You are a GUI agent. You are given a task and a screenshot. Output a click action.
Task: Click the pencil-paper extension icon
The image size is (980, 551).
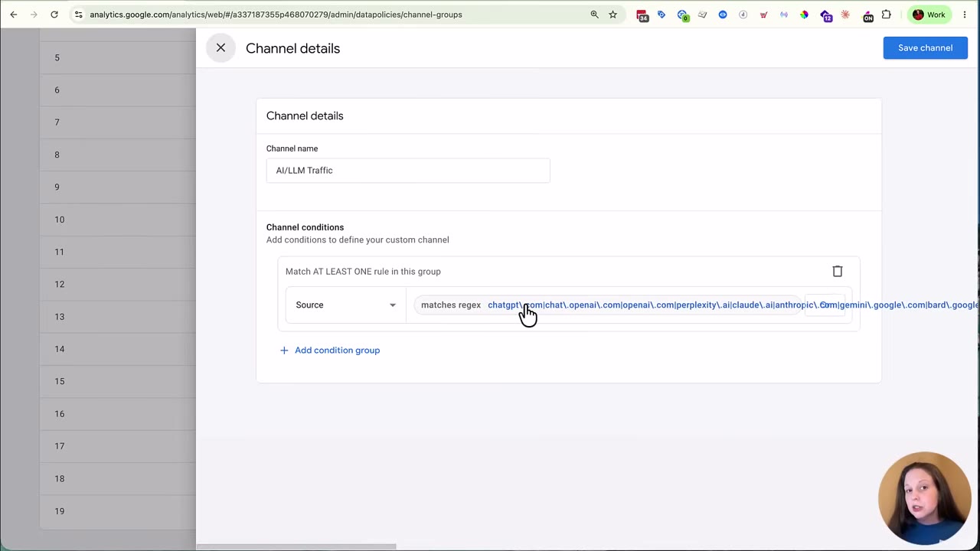[x=702, y=15]
